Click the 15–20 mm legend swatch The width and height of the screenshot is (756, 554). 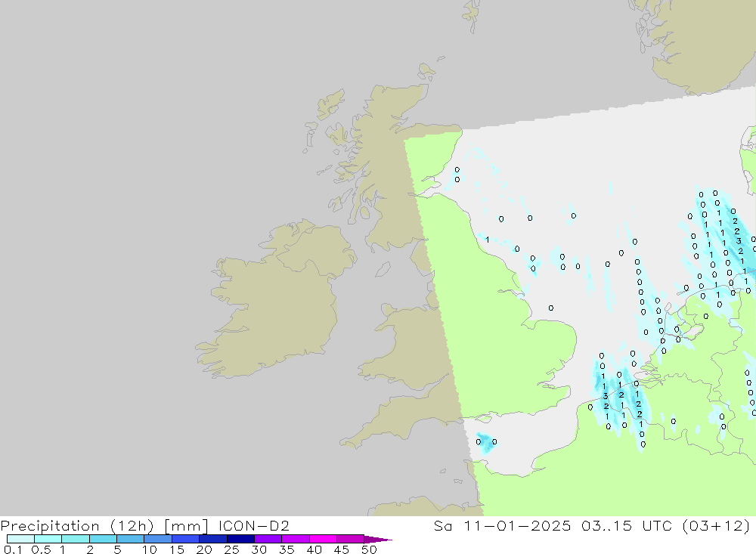click(185, 539)
